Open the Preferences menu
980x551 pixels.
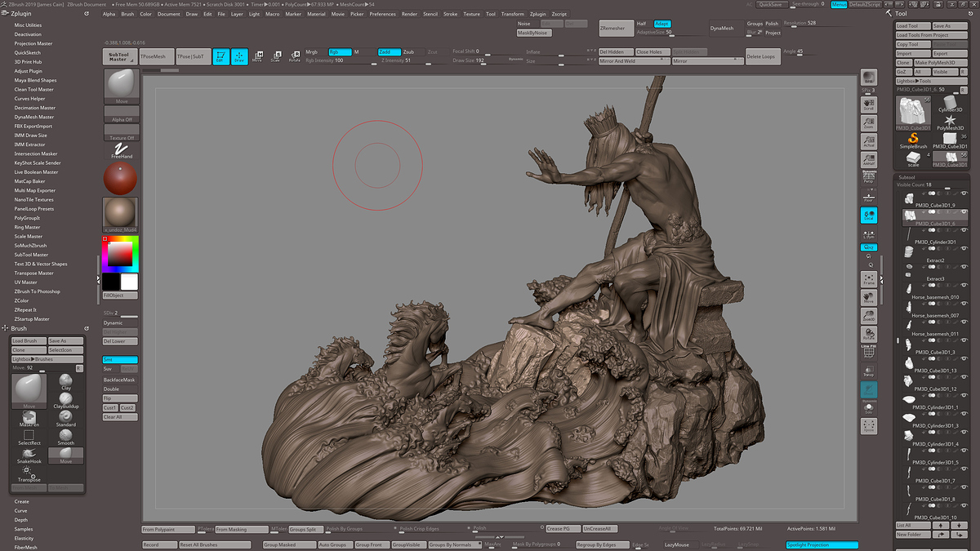(382, 14)
